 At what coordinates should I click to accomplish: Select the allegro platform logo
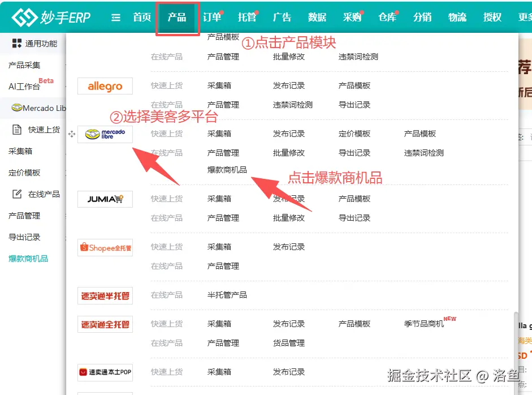pos(105,86)
